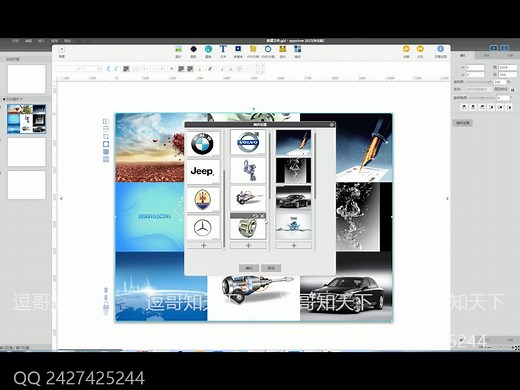This screenshot has height=390, width=520.
Task: Click the left blue window icon above the properties panel
Action: (494, 48)
